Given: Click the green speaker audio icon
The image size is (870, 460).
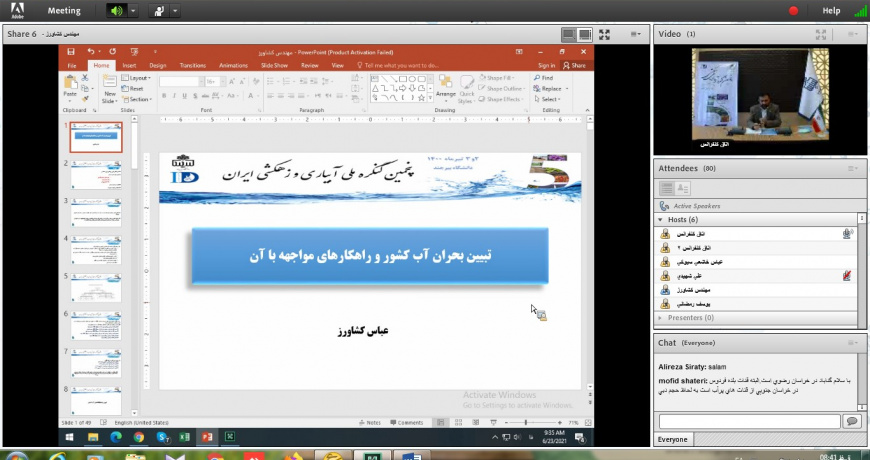Looking at the screenshot, I should click(117, 11).
